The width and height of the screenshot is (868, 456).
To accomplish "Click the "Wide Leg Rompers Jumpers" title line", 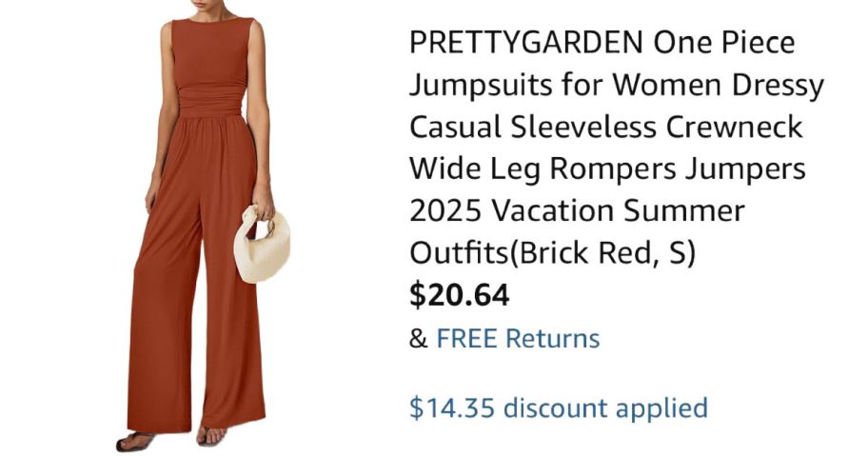I will tap(607, 169).
